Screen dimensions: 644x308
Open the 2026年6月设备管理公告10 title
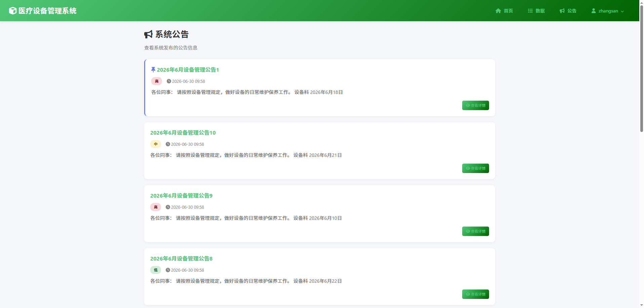(183, 133)
